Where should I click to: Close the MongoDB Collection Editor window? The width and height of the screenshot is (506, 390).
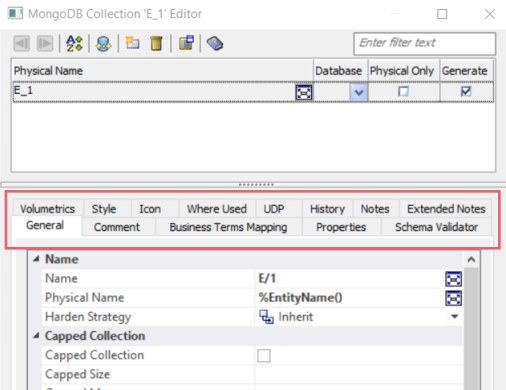click(x=490, y=14)
